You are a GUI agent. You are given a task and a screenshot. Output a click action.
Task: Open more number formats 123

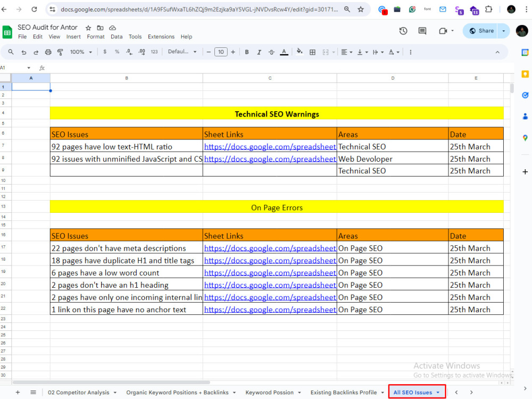coord(154,52)
